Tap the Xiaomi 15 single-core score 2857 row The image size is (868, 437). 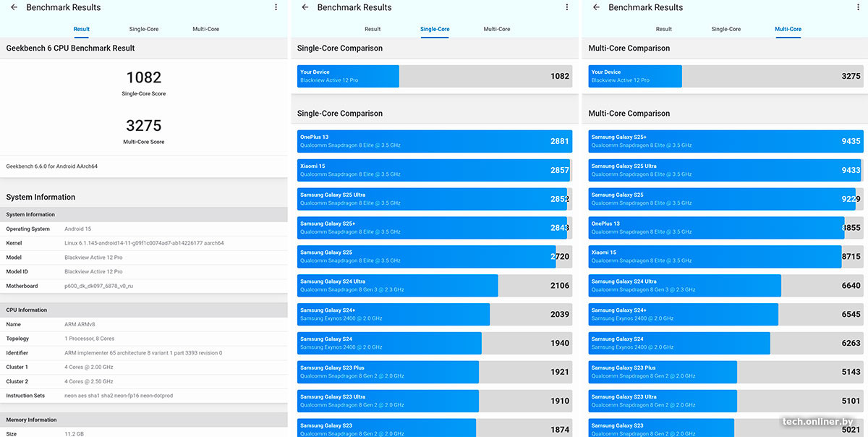[434, 170]
